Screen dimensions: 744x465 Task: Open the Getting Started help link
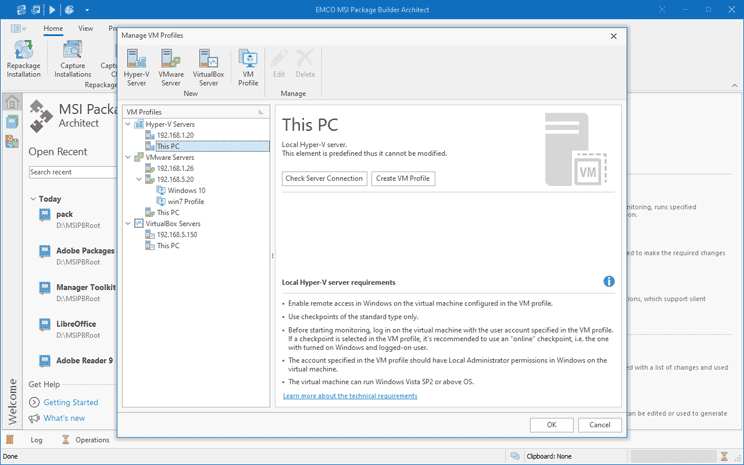pos(71,402)
